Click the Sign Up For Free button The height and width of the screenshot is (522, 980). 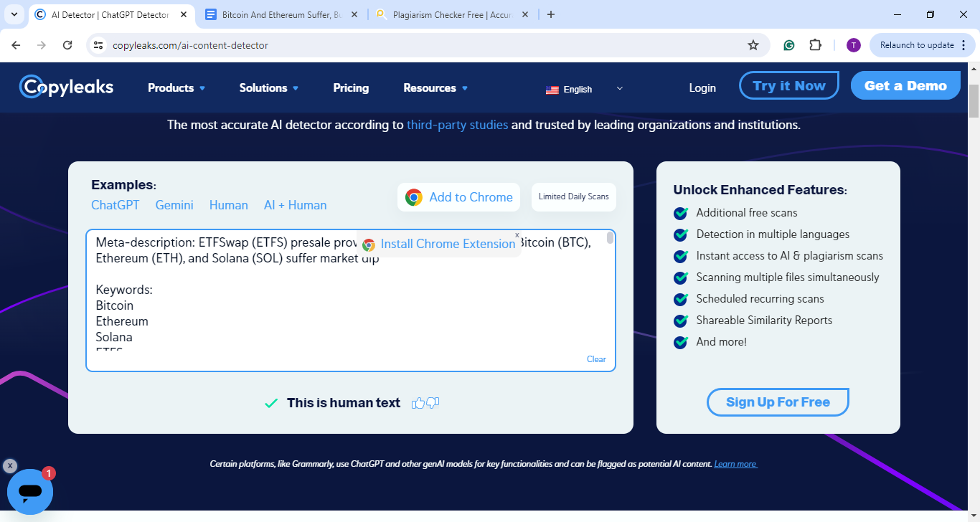[778, 402]
